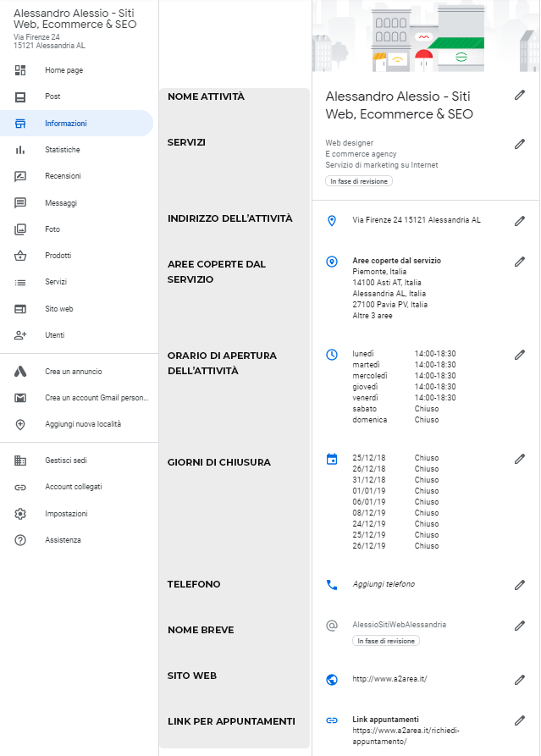Click the storefront illustration header image

[426, 36]
